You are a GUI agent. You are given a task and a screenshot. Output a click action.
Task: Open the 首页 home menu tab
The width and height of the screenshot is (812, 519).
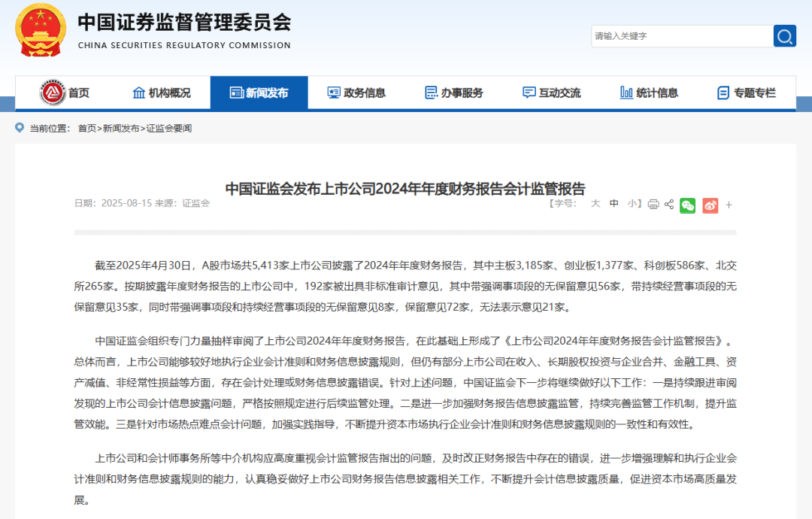tap(65, 93)
